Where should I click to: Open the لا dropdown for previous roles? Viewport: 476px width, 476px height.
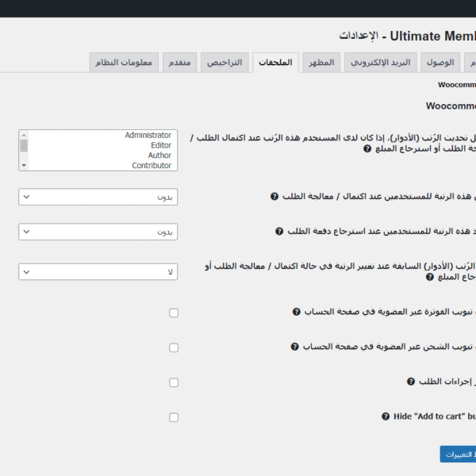(x=98, y=271)
